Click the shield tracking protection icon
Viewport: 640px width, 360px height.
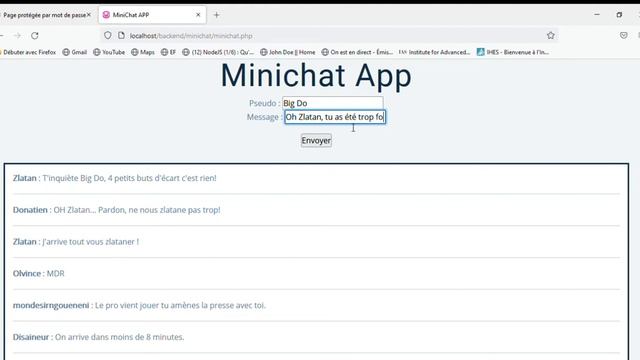point(107,36)
